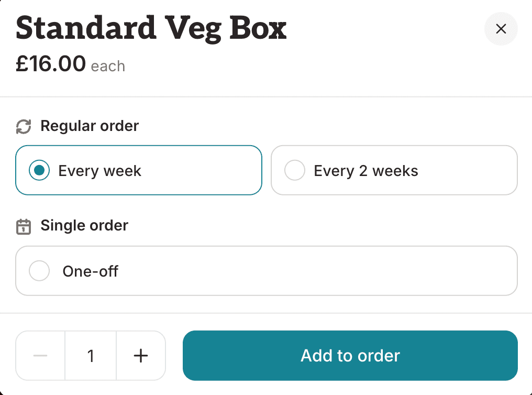Select the Every week radio circle
This screenshot has height=395, width=532.
click(39, 170)
